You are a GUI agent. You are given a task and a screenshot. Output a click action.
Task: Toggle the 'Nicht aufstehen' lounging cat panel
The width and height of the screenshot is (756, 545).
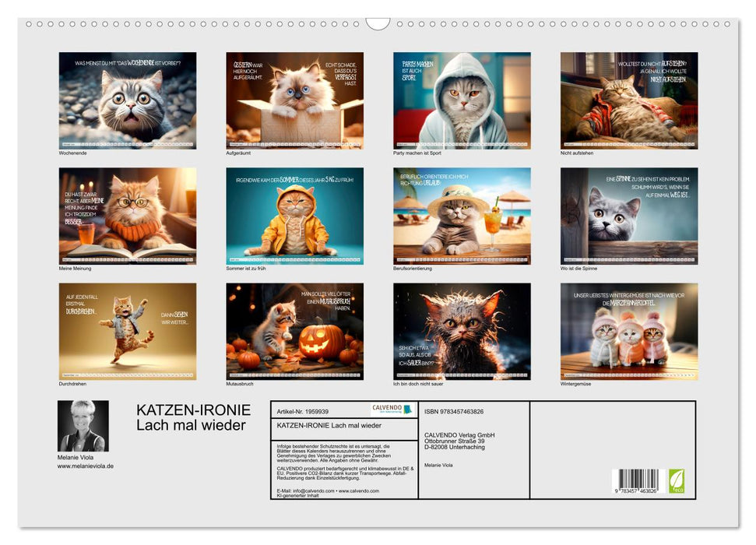pyautogui.click(x=629, y=100)
